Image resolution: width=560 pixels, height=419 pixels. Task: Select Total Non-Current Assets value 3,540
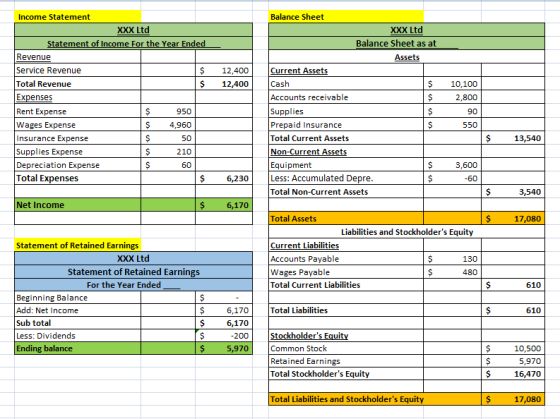513,192
